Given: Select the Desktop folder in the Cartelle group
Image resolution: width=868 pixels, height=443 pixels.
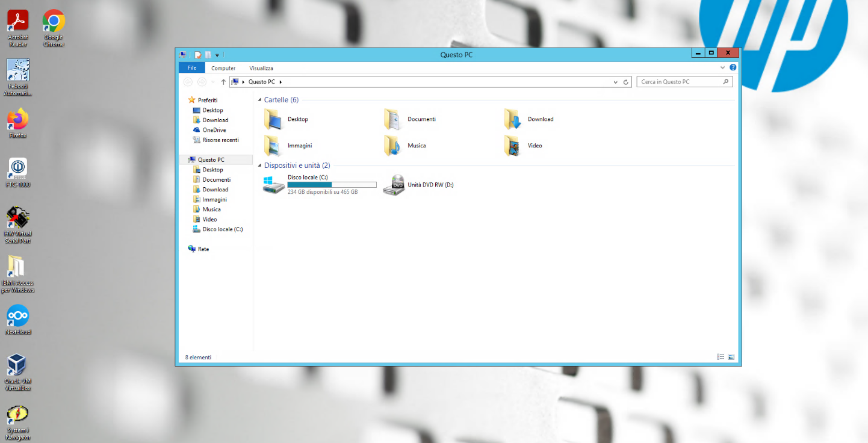Looking at the screenshot, I should click(287, 119).
